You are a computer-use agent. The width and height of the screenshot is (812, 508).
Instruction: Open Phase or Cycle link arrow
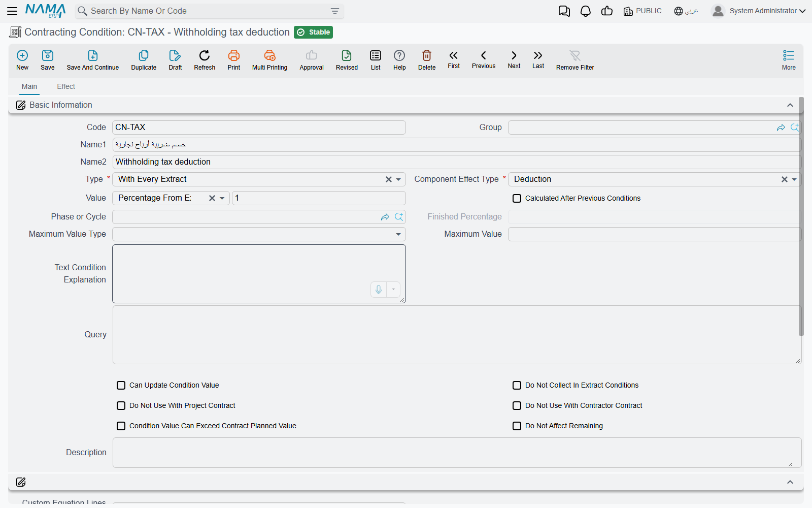pos(385,217)
